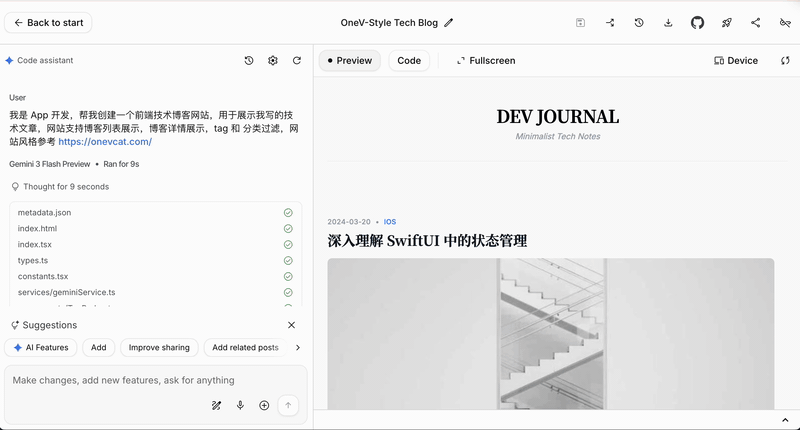Open the SwiftUI state management post title

pos(427,241)
